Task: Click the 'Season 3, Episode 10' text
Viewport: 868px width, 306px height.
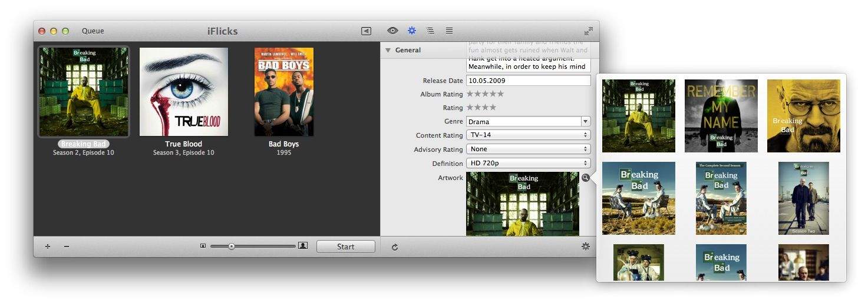Action: pyautogui.click(x=184, y=153)
